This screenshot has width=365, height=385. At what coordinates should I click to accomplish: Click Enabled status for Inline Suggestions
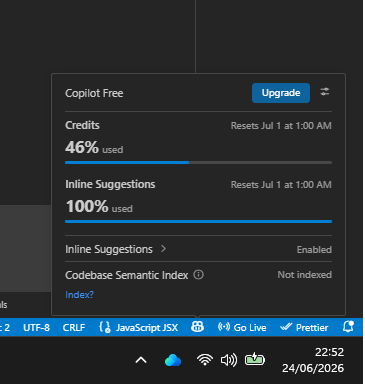[x=314, y=250]
